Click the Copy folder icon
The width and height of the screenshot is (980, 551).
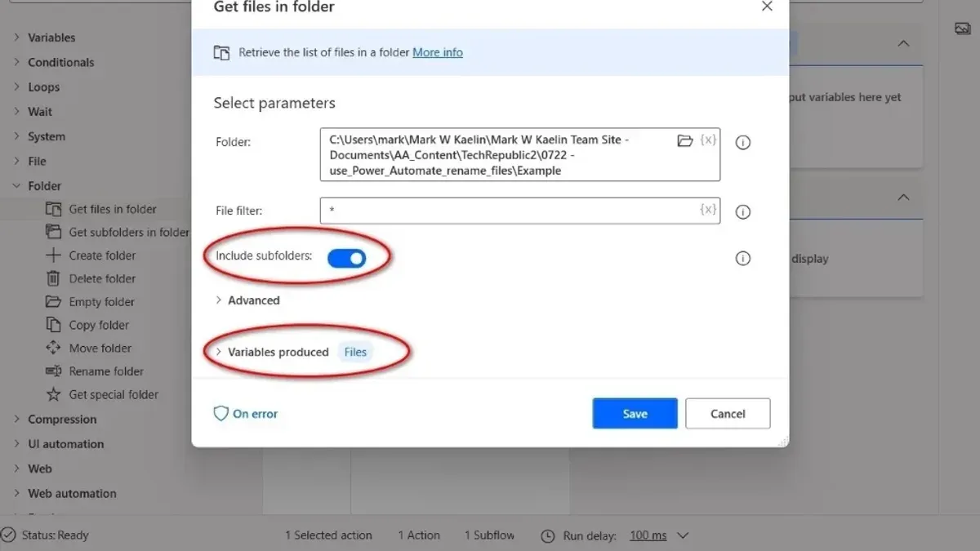tap(53, 325)
